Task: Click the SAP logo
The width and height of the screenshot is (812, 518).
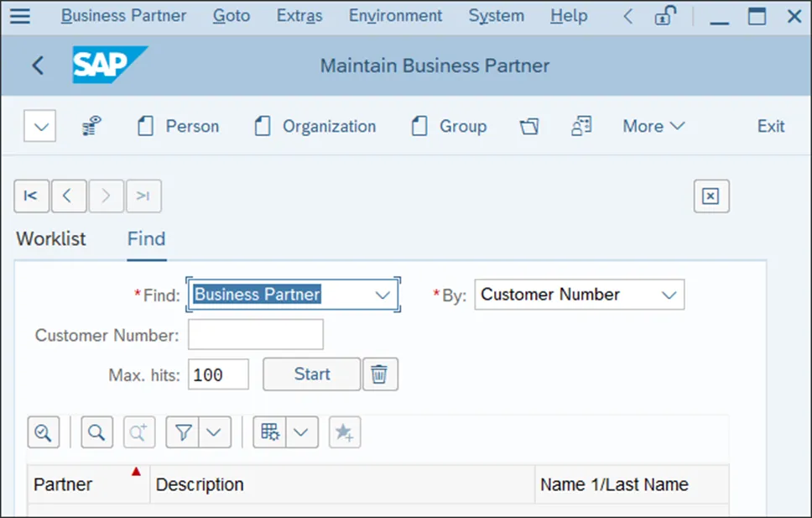Action: point(110,65)
